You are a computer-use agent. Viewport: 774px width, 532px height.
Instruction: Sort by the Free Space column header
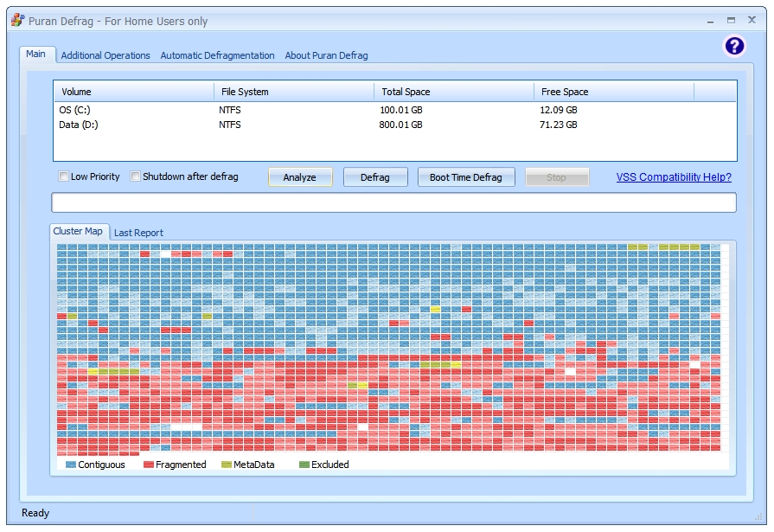tap(613, 92)
